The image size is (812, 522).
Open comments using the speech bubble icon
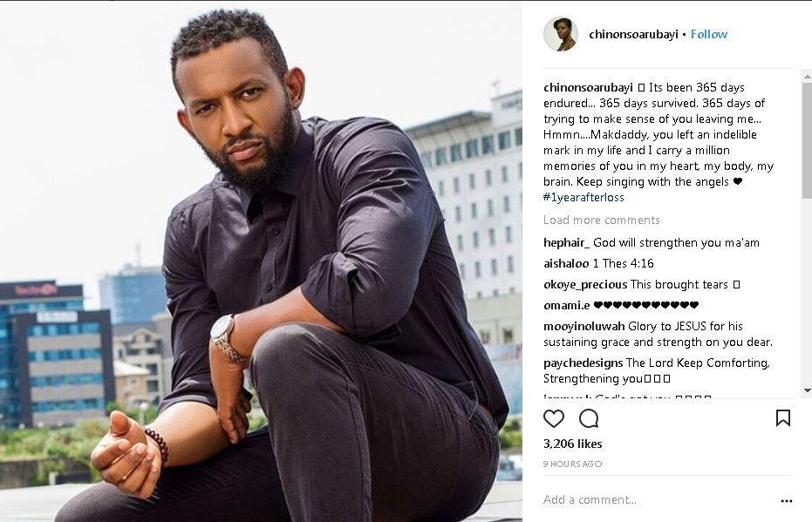coord(589,418)
